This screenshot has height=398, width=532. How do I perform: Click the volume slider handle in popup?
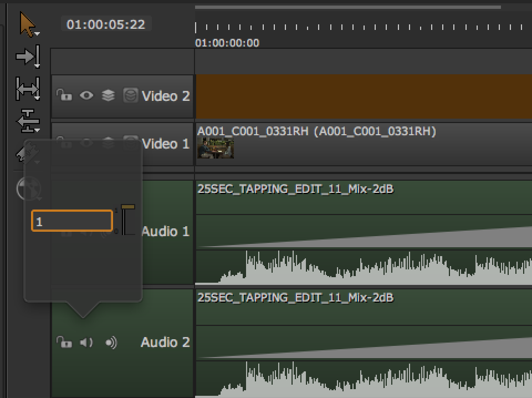point(128,207)
